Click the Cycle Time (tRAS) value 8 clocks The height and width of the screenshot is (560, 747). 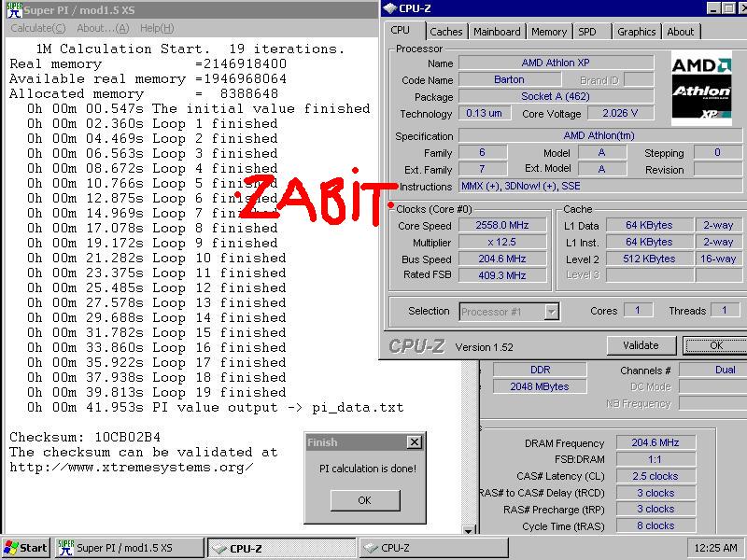pyautogui.click(x=656, y=525)
